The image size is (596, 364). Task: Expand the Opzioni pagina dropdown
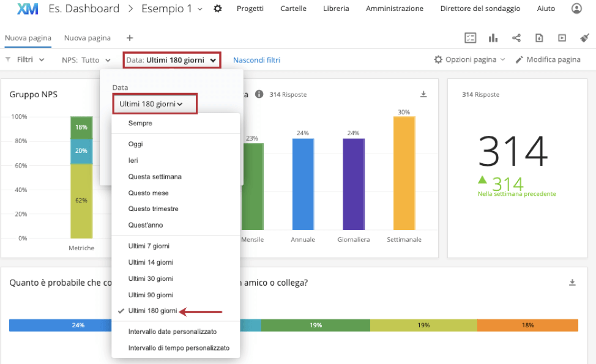469,60
